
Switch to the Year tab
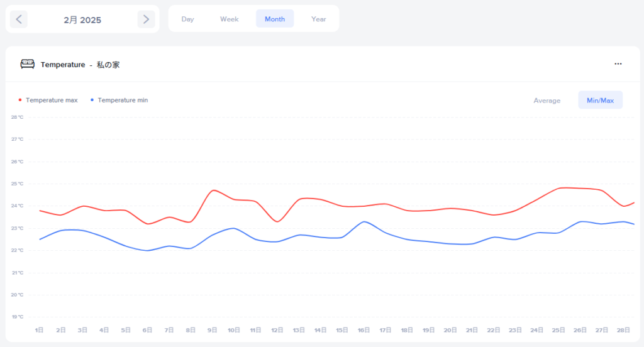point(318,19)
